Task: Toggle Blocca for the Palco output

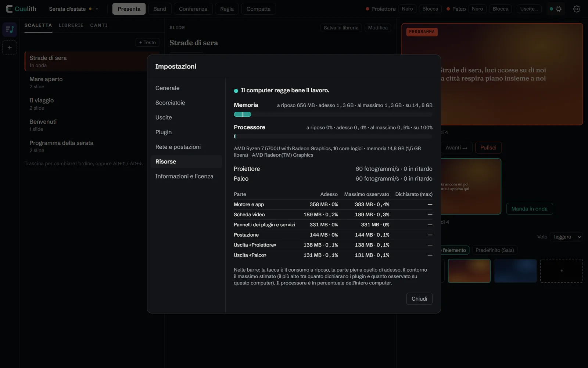Action: (500, 9)
